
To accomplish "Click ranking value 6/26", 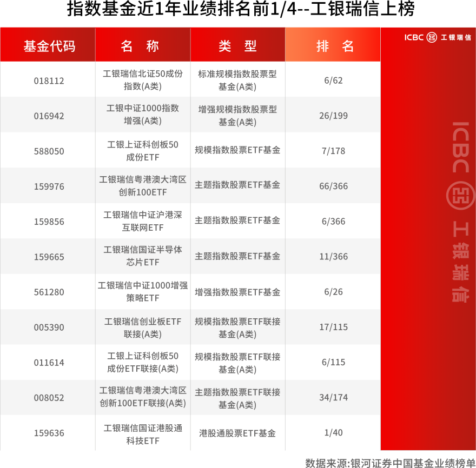I will pos(333,292).
